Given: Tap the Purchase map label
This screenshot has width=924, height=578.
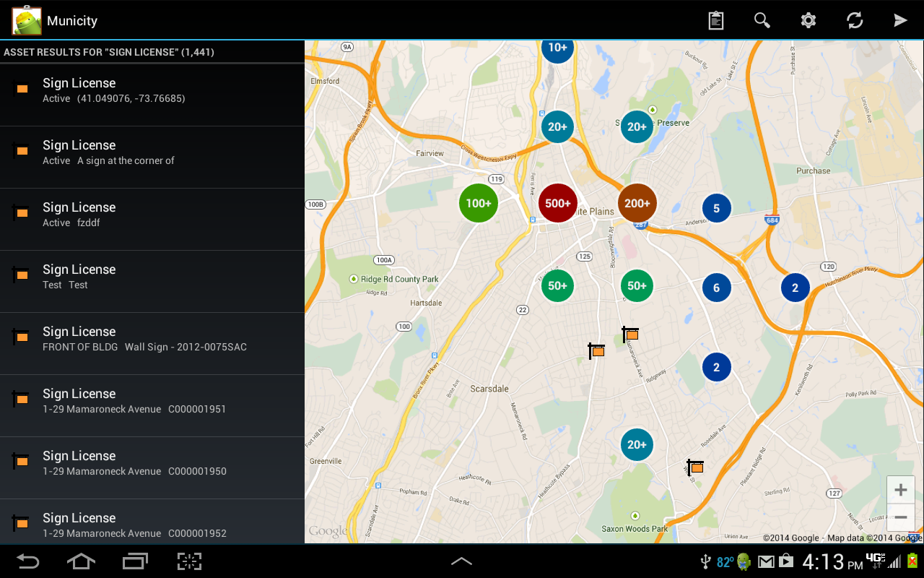Looking at the screenshot, I should click(814, 171).
